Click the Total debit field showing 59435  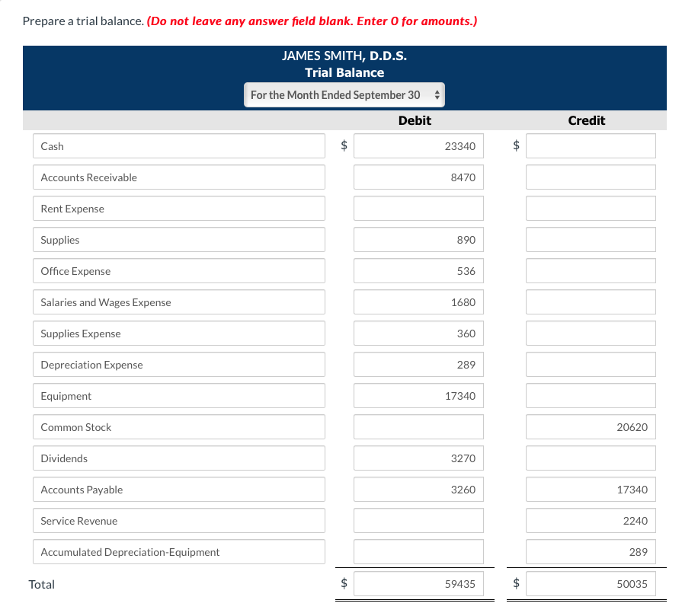pyautogui.click(x=418, y=582)
